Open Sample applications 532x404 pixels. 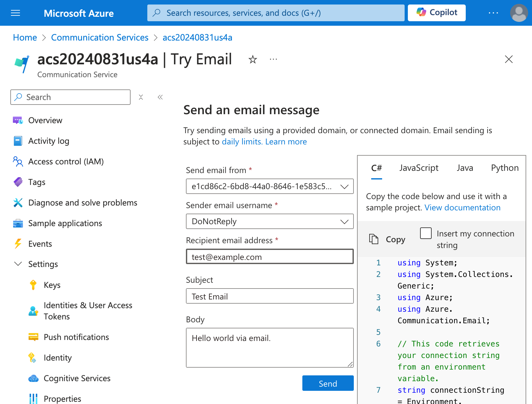click(x=65, y=223)
